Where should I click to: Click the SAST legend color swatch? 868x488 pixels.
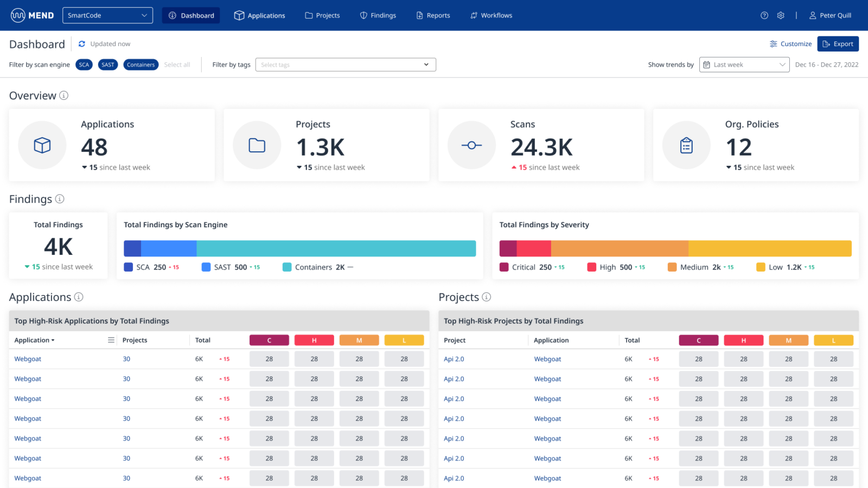206,267
